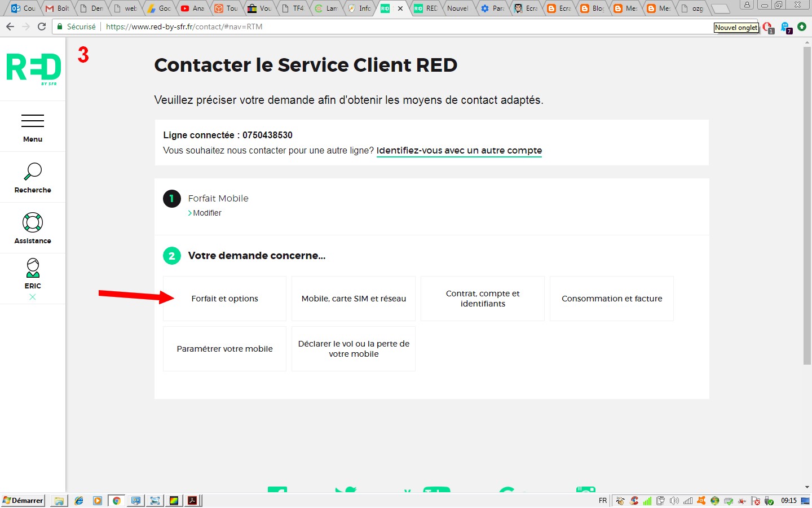
Task: Click the red extension icon with badge 1
Action: (x=768, y=27)
